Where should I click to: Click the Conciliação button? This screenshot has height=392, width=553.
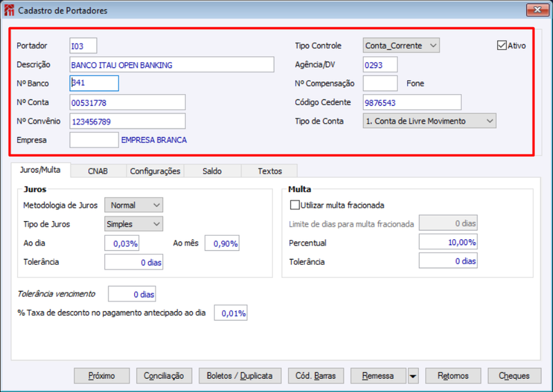click(164, 376)
